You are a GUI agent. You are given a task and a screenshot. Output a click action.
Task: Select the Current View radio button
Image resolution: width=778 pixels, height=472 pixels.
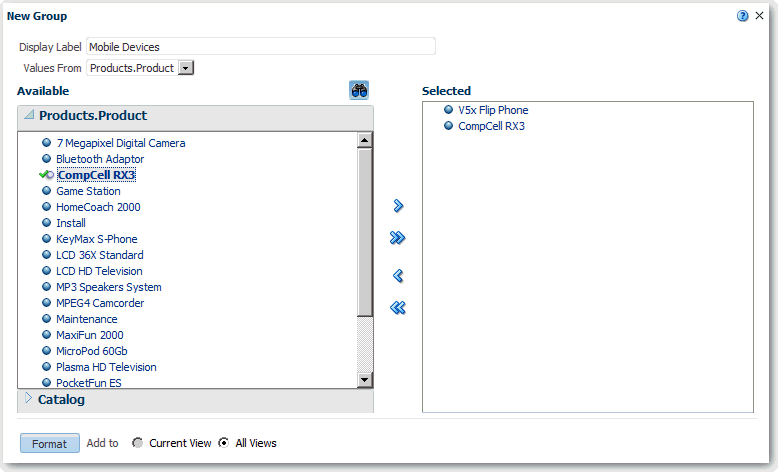[x=137, y=443]
